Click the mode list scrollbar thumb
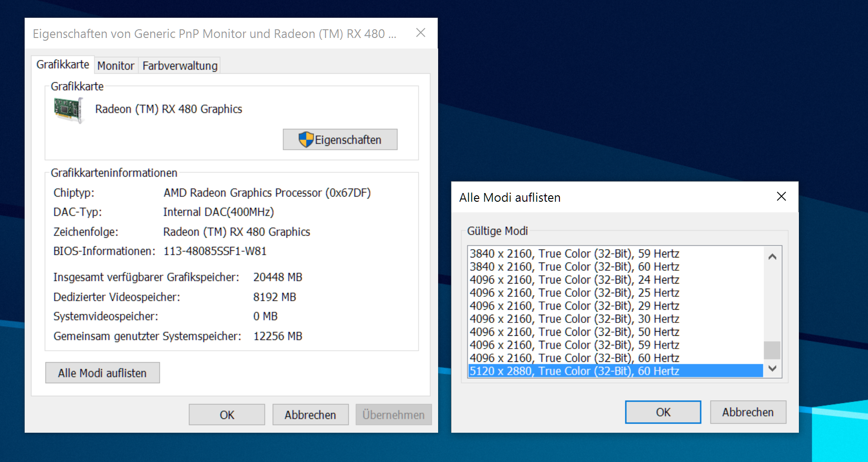The height and width of the screenshot is (462, 868). tap(772, 350)
